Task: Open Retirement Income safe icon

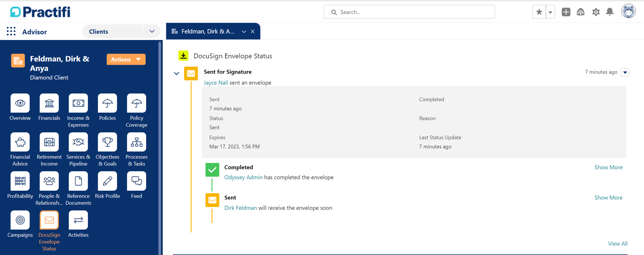Action: click(49, 142)
